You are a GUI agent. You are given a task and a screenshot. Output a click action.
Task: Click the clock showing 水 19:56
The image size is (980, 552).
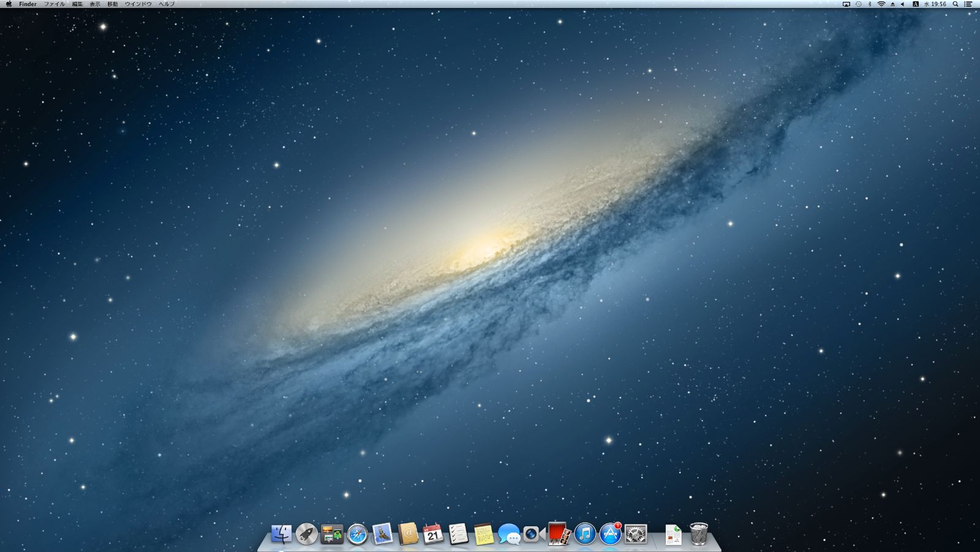[935, 4]
